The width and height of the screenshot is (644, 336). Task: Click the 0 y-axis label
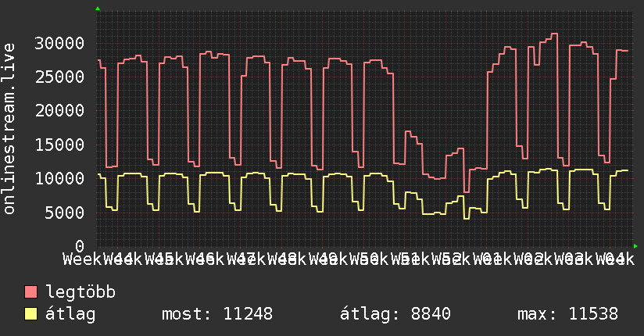coord(80,246)
